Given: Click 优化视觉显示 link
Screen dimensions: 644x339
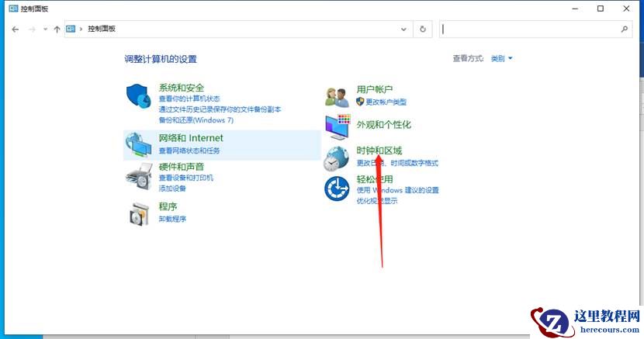Looking at the screenshot, I should [377, 201].
